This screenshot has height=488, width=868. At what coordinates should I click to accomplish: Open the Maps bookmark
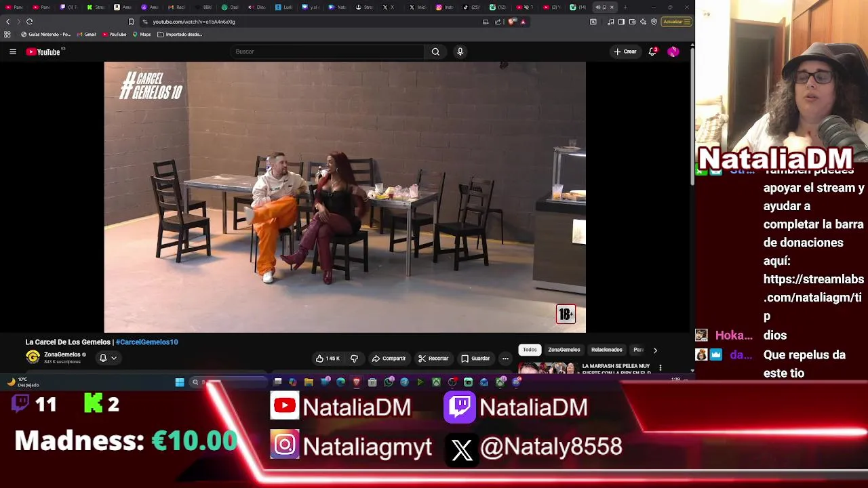tap(142, 35)
